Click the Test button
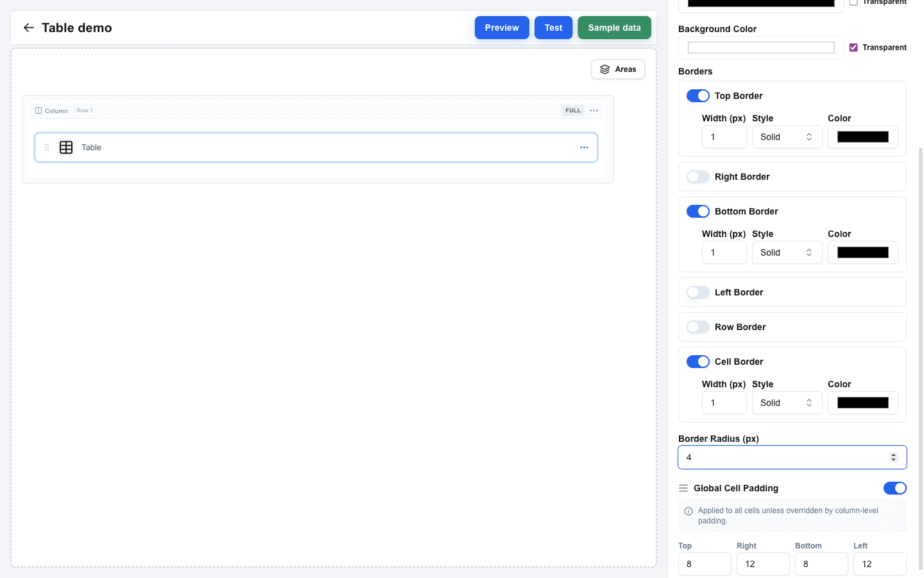The image size is (924, 578). [x=553, y=28]
